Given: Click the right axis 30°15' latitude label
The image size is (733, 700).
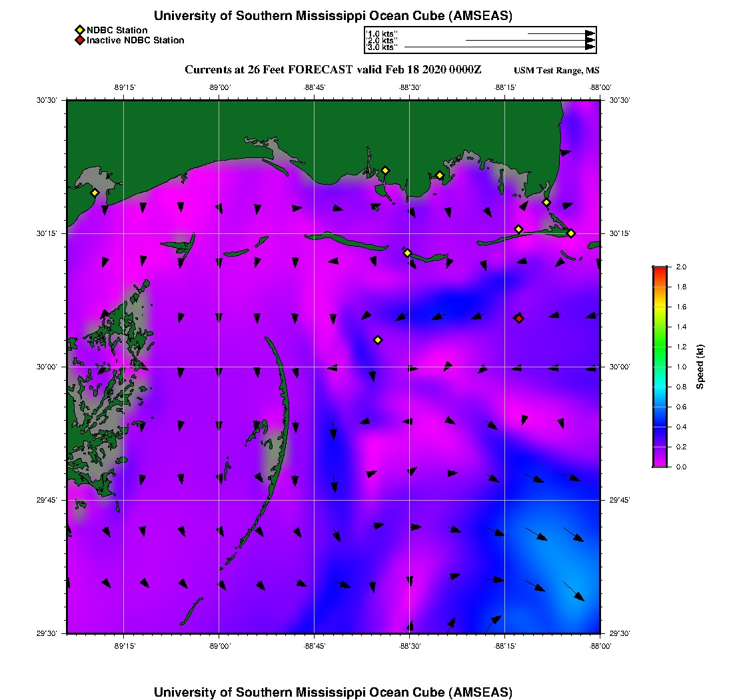Looking at the screenshot, I should point(620,233).
